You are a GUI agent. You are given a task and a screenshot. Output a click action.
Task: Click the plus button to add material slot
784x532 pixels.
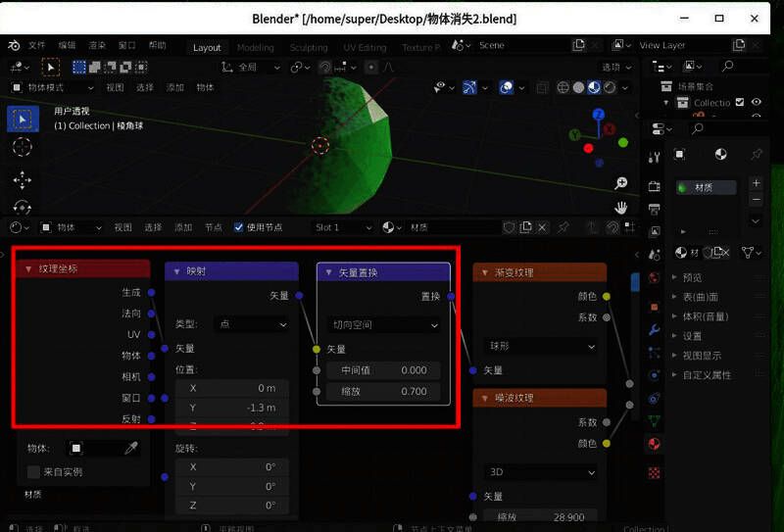(756, 183)
